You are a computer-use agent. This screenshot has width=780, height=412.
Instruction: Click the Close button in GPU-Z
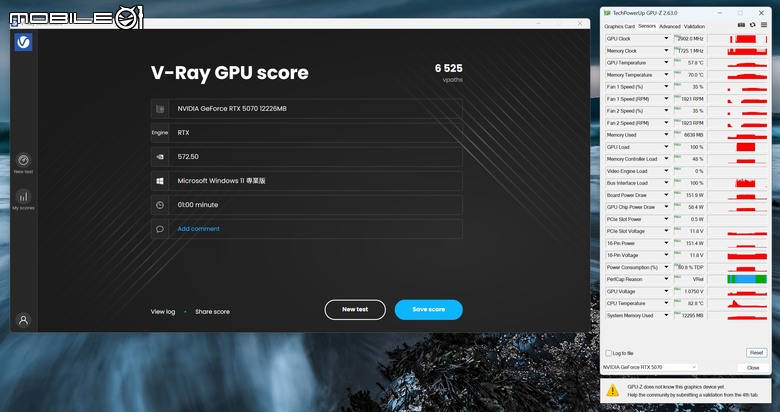[x=753, y=368]
